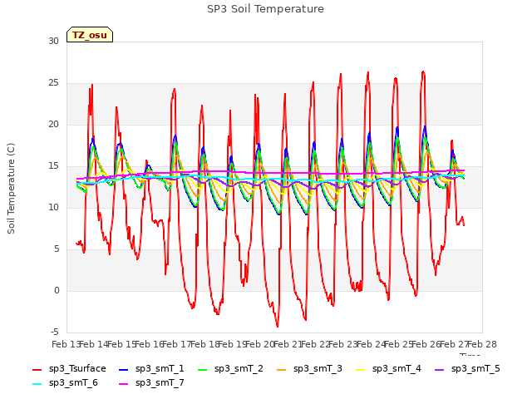
Task: Click the Feb 28 x-axis tick label
Action: click(x=482, y=344)
